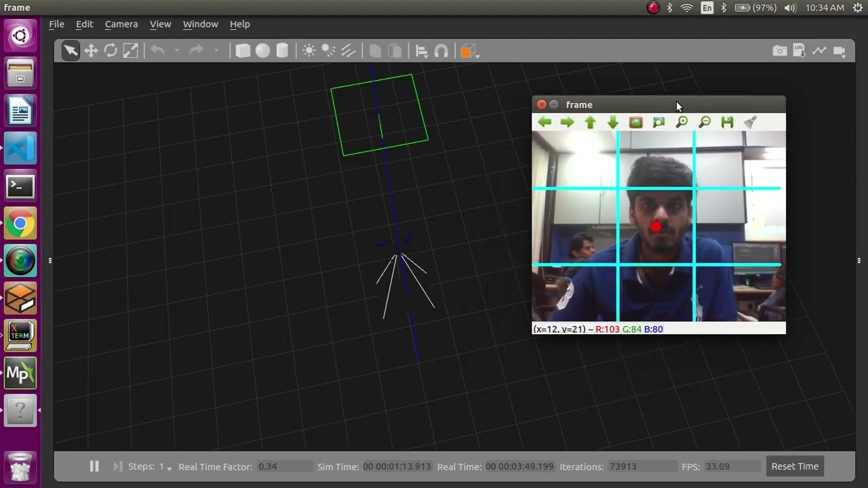
Task: Pan left in frame window
Action: pos(545,122)
